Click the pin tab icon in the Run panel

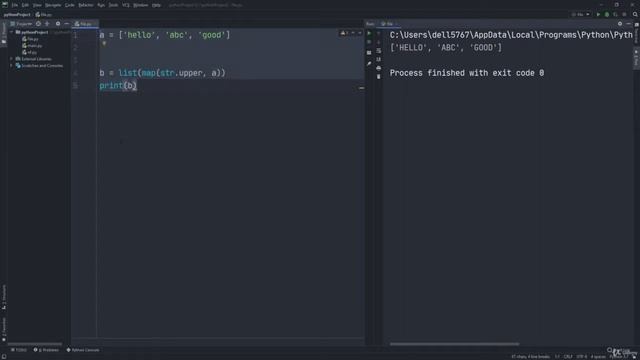pyautogui.click(x=369, y=64)
